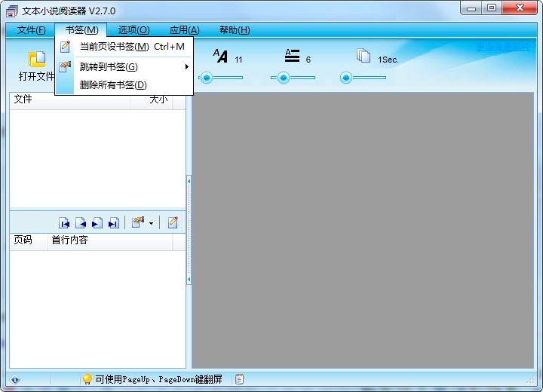
Task: Click the menu icon beside 跳转到书签
Action: point(65,66)
